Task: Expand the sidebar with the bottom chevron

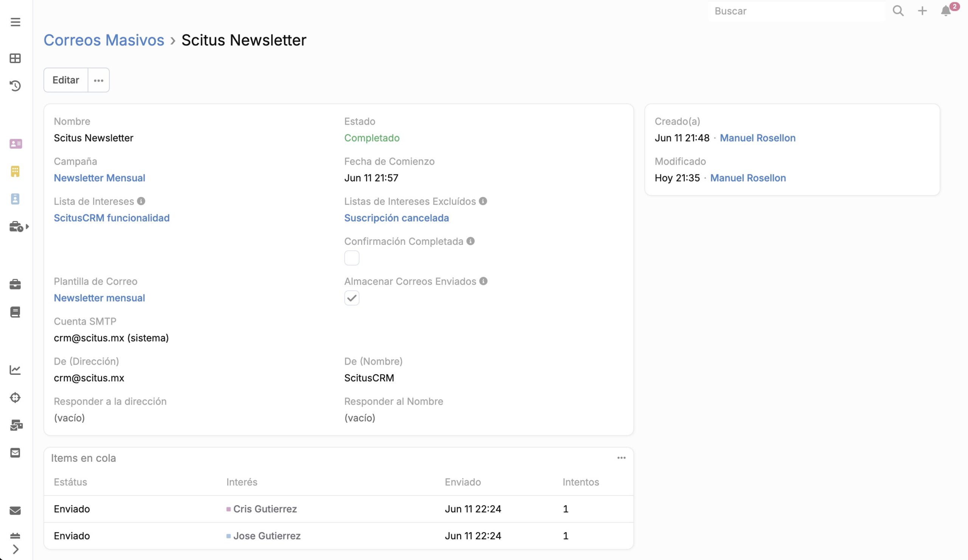Action: tap(16, 549)
